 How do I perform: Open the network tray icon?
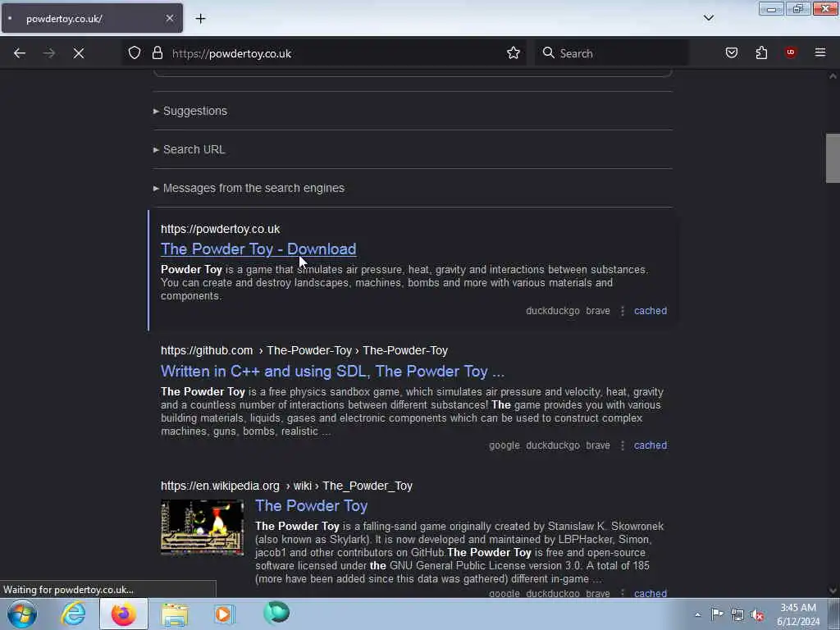point(737,615)
